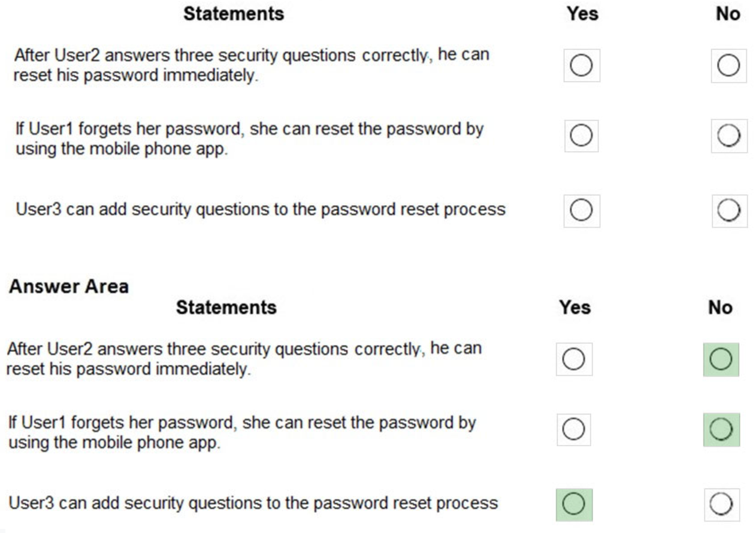Click the highlighted No answer for User1
Image resolution: width=756 pixels, height=533 pixels.
tap(722, 429)
